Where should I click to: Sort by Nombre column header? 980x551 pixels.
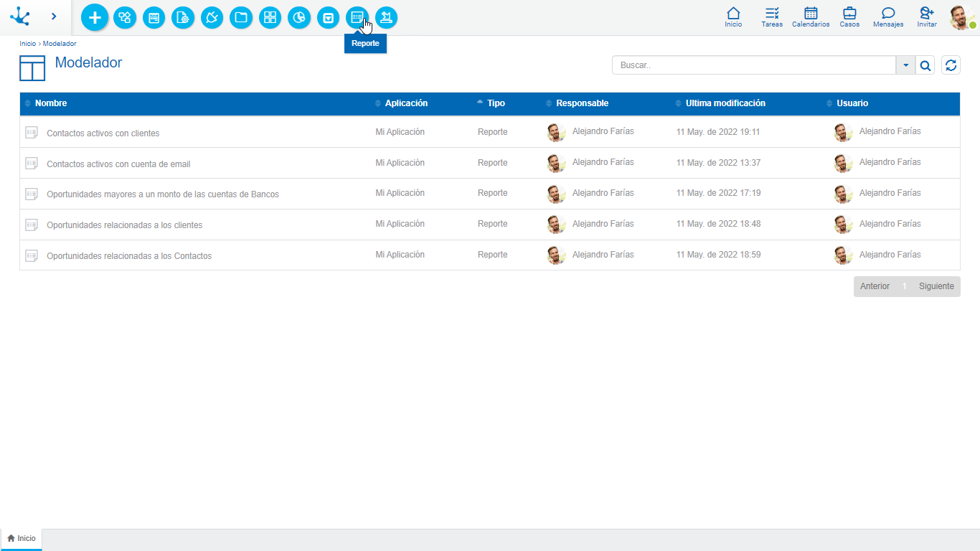pyautogui.click(x=51, y=103)
